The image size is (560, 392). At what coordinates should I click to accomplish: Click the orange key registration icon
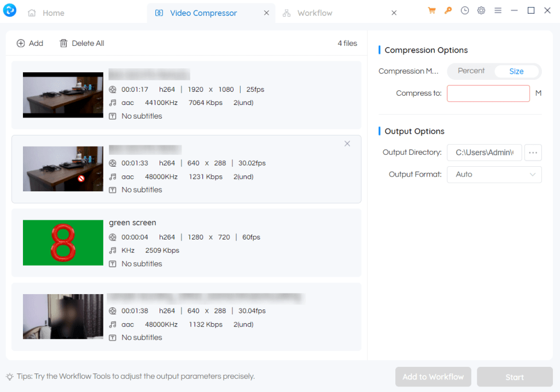click(x=448, y=10)
